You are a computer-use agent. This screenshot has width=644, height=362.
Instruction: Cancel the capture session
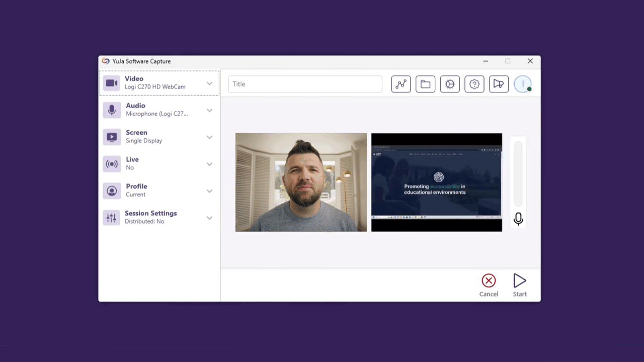pyautogui.click(x=489, y=284)
